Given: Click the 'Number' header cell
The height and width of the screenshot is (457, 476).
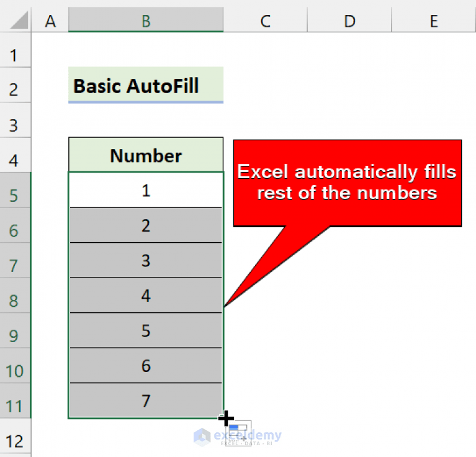Looking at the screenshot, I should coord(146,155).
